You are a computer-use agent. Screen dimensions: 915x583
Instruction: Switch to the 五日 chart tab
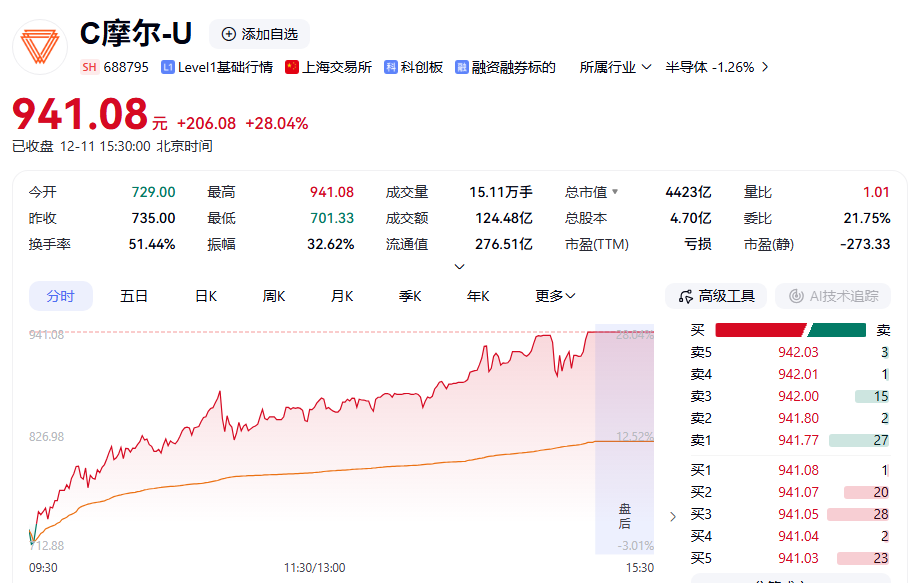tap(134, 296)
